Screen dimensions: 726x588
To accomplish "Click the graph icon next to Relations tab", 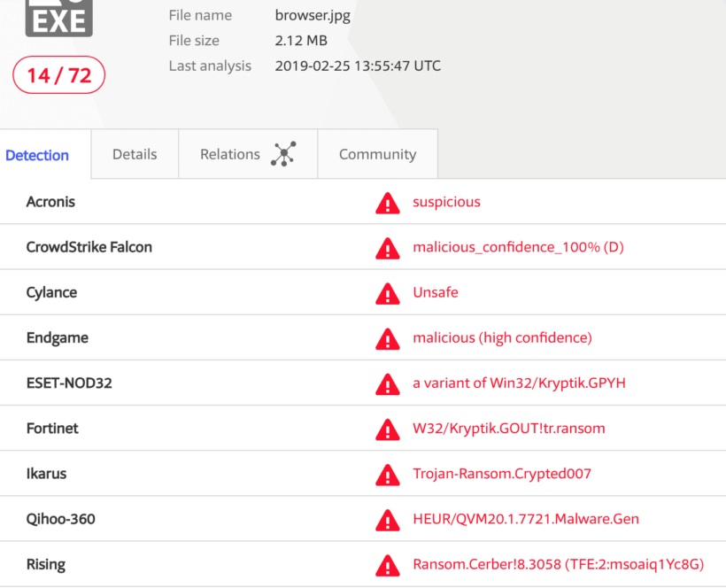I will click(x=282, y=154).
